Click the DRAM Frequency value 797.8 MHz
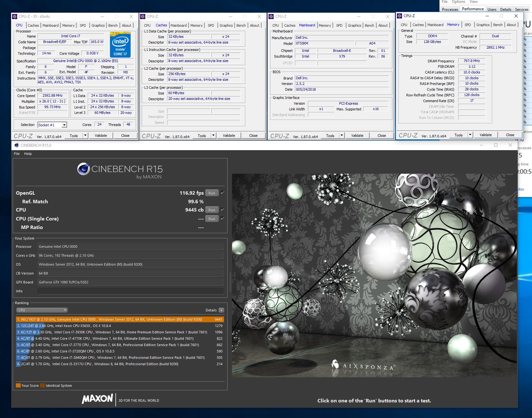532x418 pixels. click(x=472, y=61)
